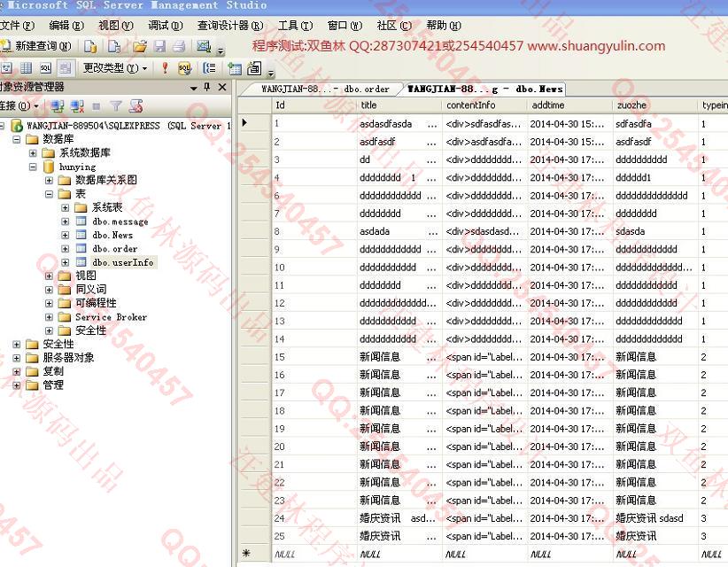Image resolution: width=728 pixels, height=567 pixels.
Task: Show the Criteria grid pane icon
Action: click(26, 68)
